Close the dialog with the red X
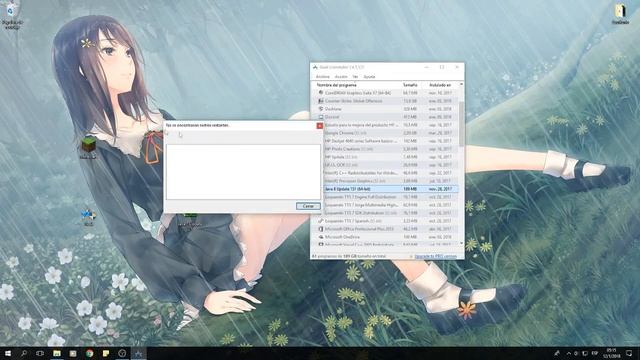The image size is (640, 360). point(320,126)
